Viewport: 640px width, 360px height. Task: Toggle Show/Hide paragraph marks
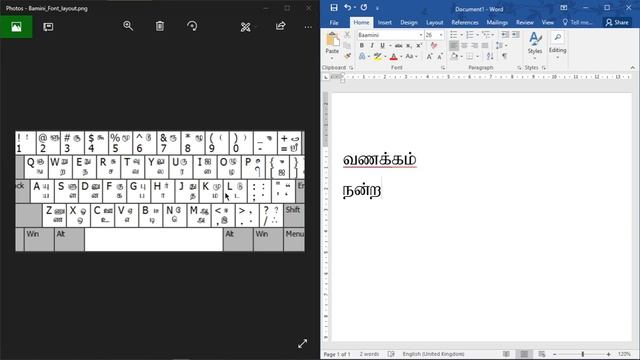[504, 56]
